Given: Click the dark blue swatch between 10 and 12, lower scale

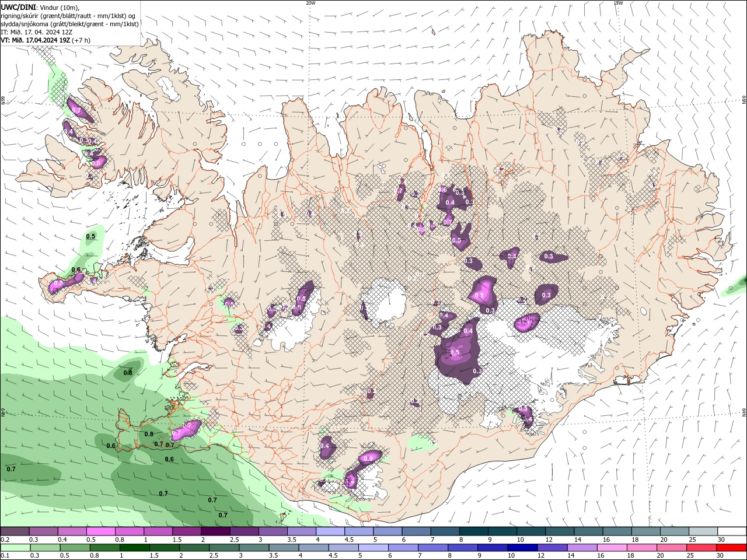Looking at the screenshot, I should coord(522,548).
